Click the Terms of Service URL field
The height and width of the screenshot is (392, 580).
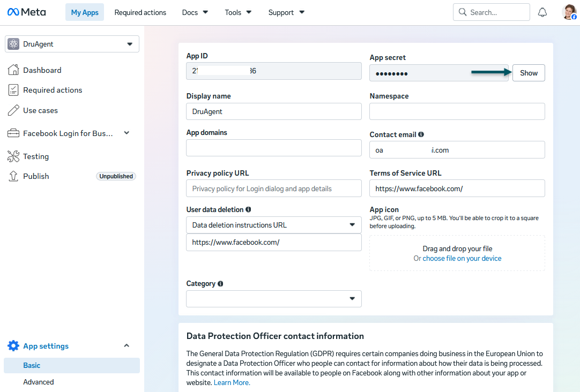pyautogui.click(x=457, y=189)
